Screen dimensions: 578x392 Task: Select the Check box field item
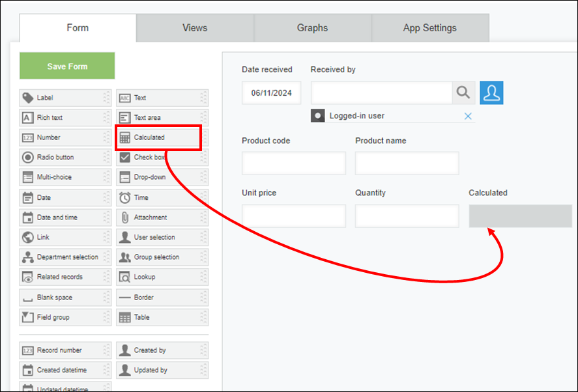point(158,157)
